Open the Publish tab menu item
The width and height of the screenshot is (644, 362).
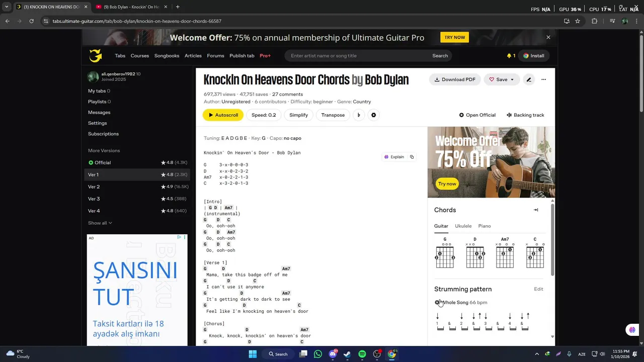pos(242,56)
